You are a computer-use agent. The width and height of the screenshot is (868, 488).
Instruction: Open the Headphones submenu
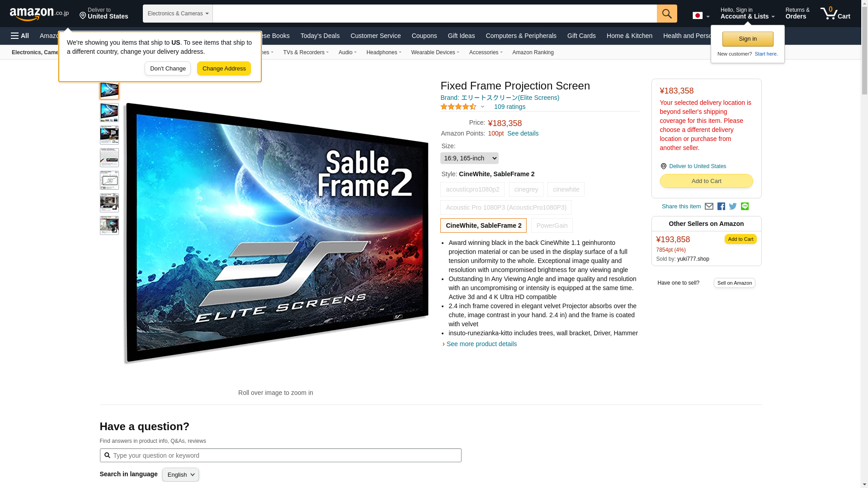pyautogui.click(x=384, y=52)
